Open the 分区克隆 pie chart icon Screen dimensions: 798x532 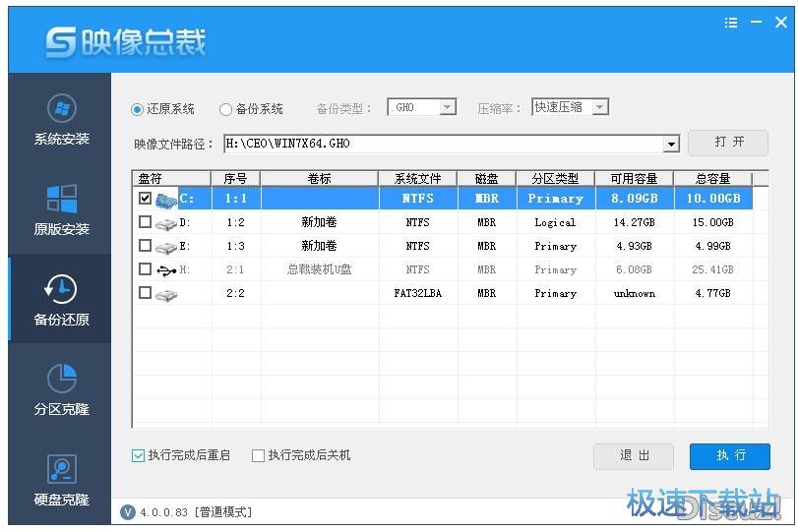coord(61,379)
